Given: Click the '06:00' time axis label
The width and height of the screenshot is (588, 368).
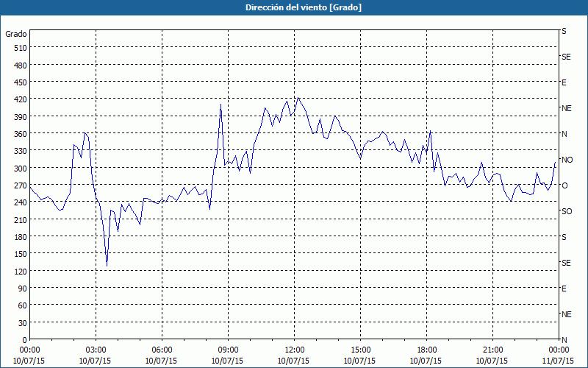Looking at the screenshot, I should click(x=162, y=350).
